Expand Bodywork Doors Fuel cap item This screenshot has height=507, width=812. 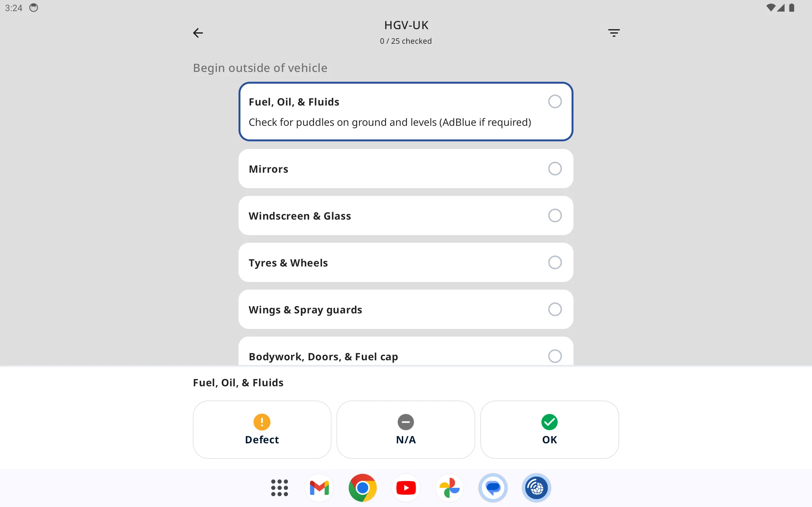pyautogui.click(x=406, y=356)
